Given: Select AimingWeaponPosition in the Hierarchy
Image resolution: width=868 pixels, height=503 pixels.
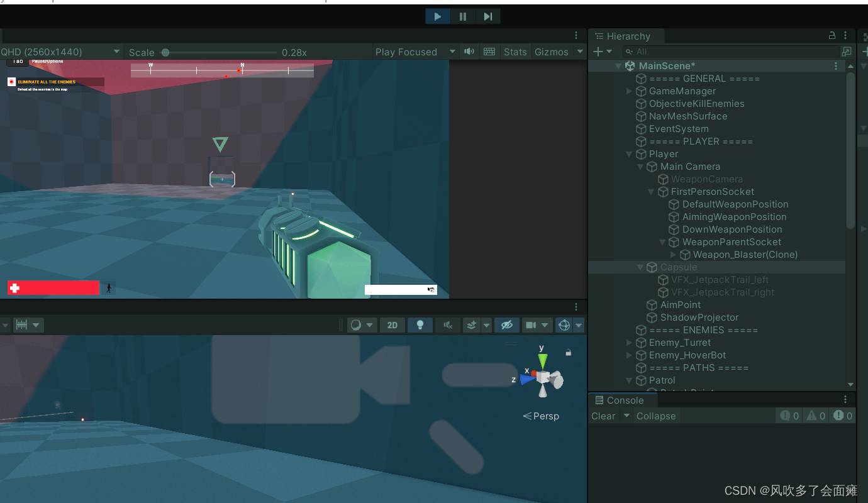Looking at the screenshot, I should pyautogui.click(x=734, y=217).
